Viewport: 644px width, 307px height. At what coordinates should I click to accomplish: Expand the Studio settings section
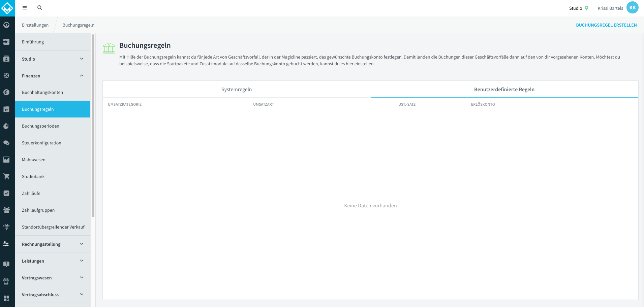click(x=53, y=59)
